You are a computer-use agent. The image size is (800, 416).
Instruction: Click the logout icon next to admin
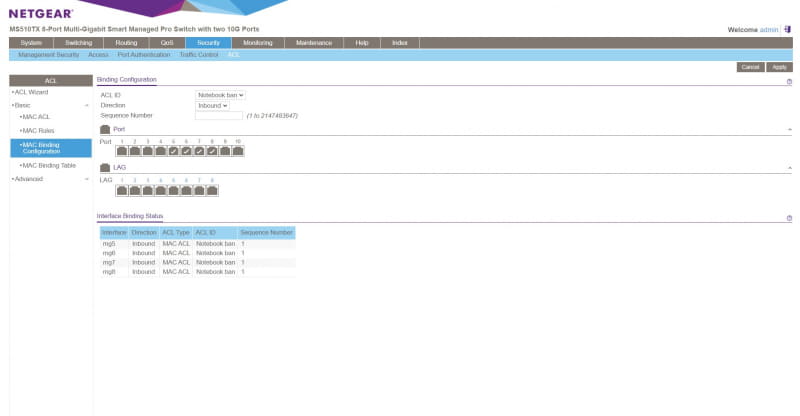tap(787, 30)
